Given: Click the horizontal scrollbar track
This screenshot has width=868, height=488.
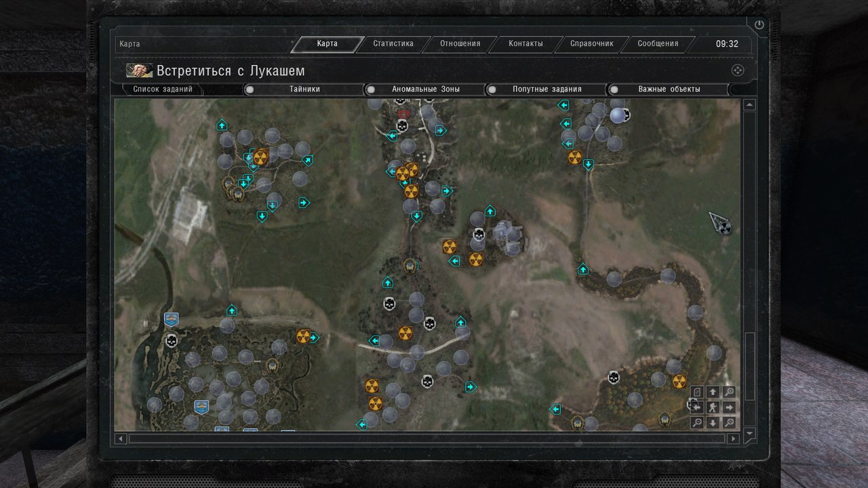Looking at the screenshot, I should point(427,439).
